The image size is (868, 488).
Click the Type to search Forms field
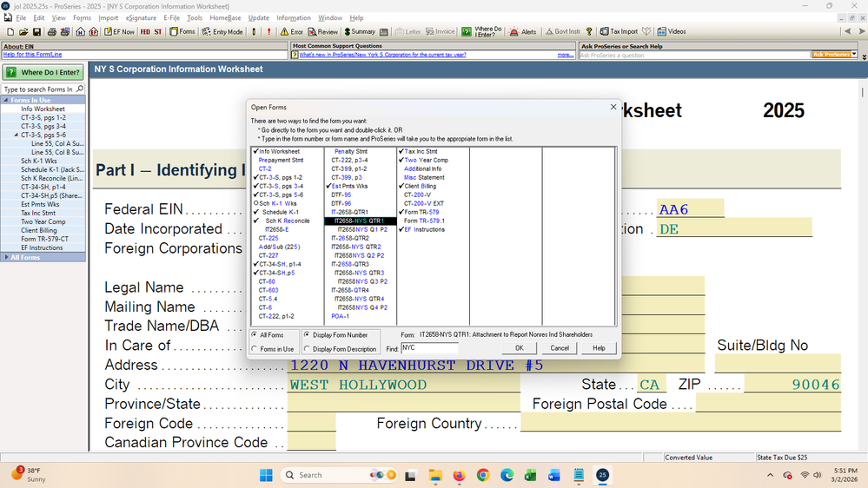[39, 89]
